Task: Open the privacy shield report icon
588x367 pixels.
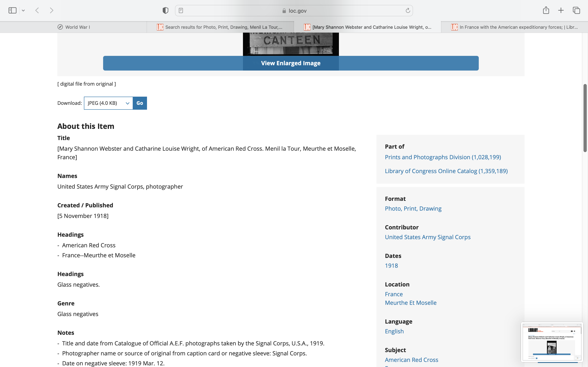Action: point(165,10)
